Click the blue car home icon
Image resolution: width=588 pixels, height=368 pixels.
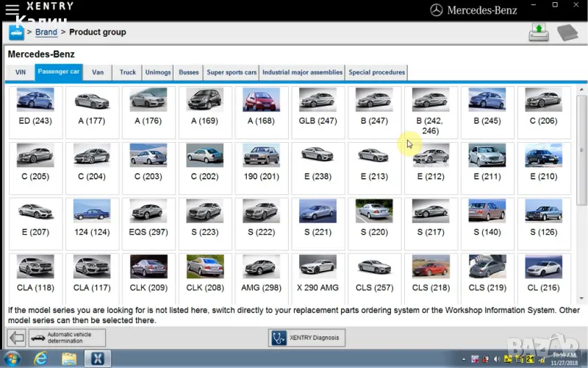click(x=15, y=32)
